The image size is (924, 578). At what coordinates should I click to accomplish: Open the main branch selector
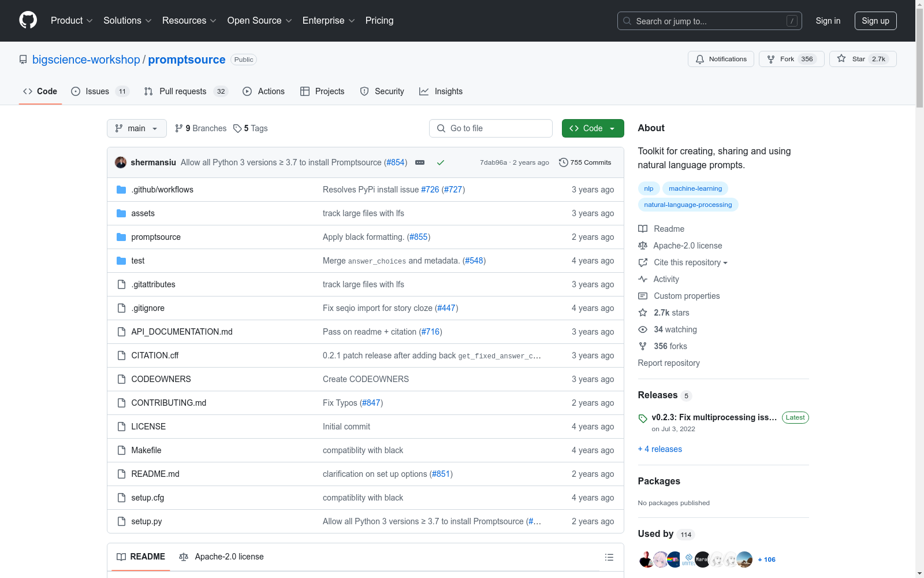(x=137, y=128)
